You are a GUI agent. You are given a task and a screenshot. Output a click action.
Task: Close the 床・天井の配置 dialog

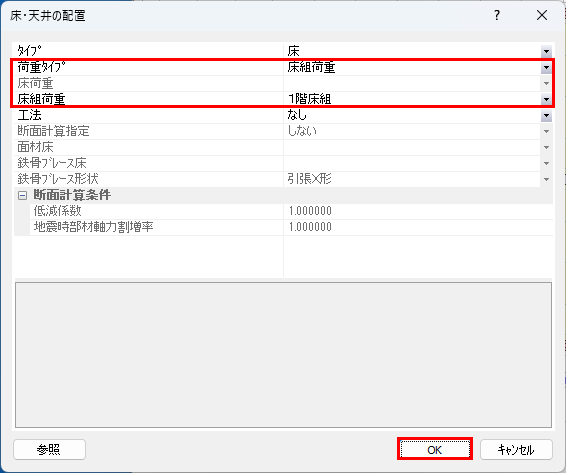[541, 15]
